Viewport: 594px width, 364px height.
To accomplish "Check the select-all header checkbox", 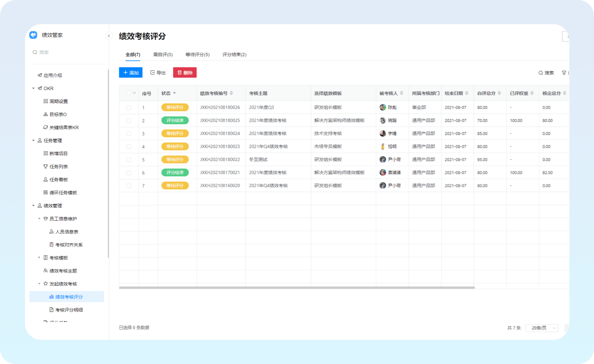I will point(129,93).
